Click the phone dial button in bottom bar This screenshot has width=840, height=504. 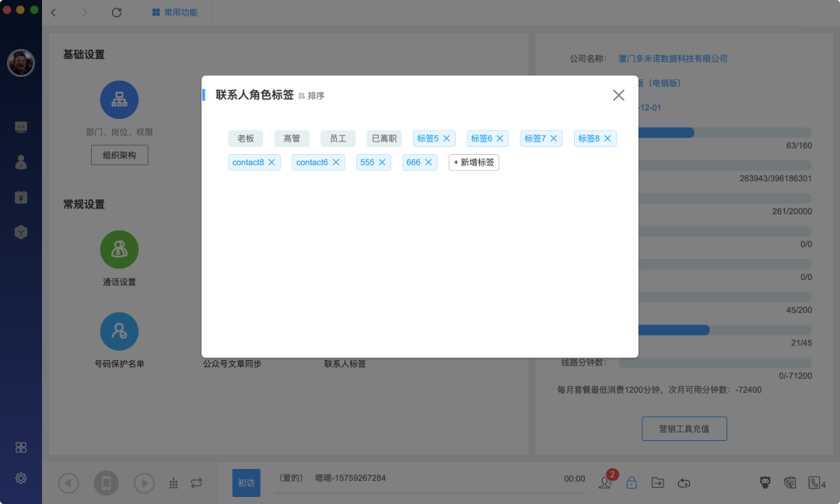106,483
